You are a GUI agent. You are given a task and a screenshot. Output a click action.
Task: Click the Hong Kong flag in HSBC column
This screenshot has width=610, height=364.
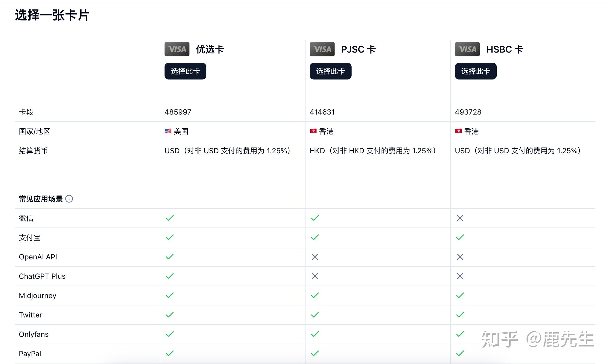coord(458,131)
